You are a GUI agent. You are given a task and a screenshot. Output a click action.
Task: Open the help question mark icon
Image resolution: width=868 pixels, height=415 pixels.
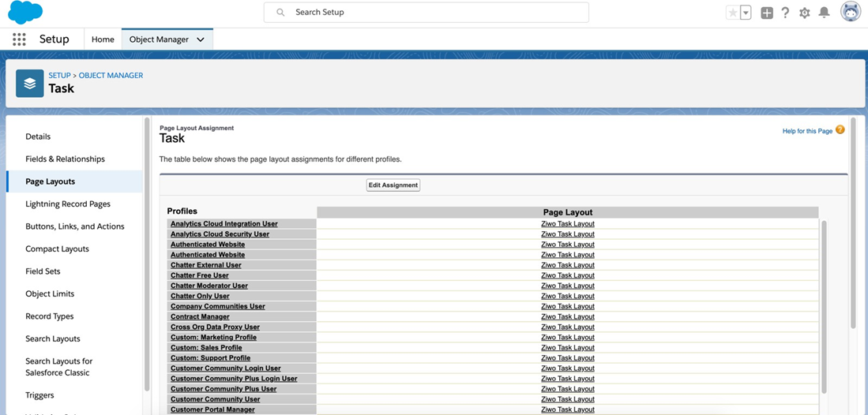(x=785, y=13)
